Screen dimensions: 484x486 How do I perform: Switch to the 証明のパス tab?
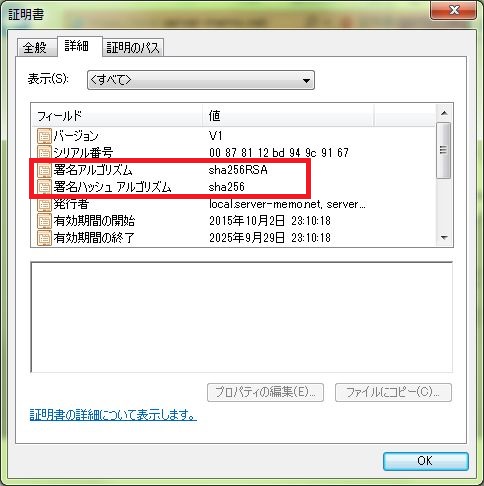click(133, 47)
